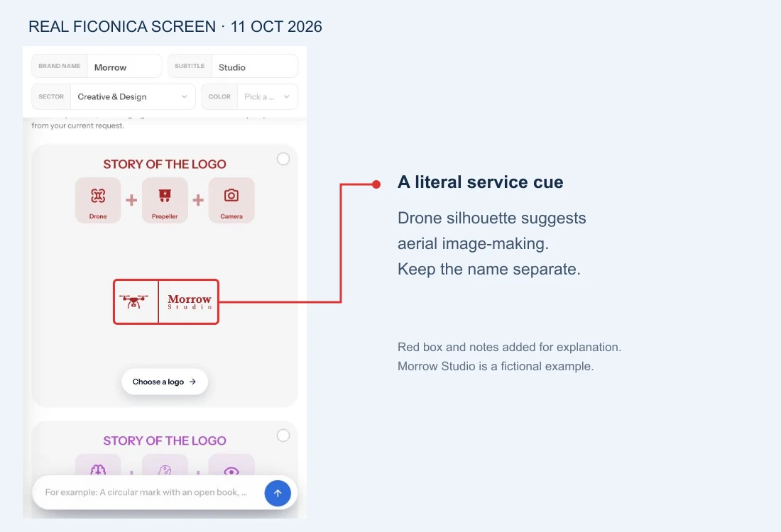
Task: Click the purple STORY OF THE LOGO heading
Action: (165, 441)
